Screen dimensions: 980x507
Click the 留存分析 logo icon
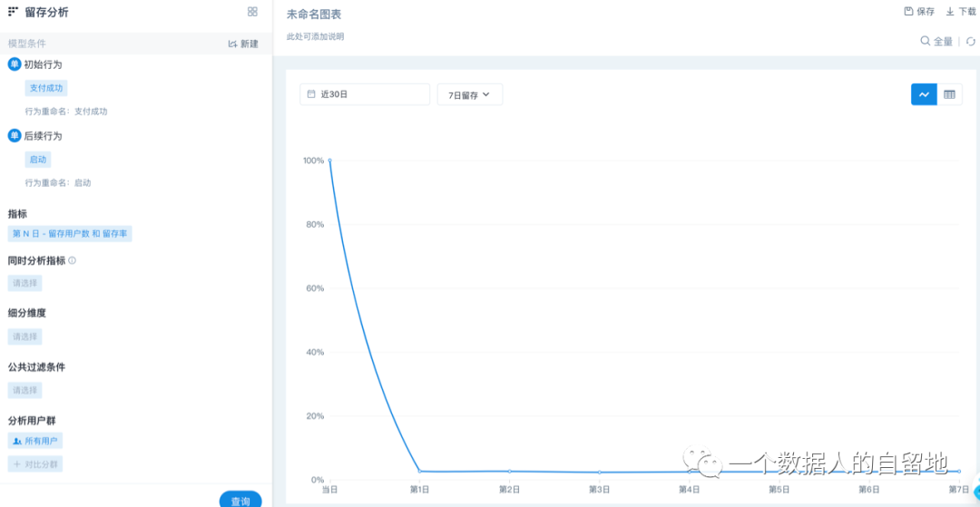(x=13, y=11)
